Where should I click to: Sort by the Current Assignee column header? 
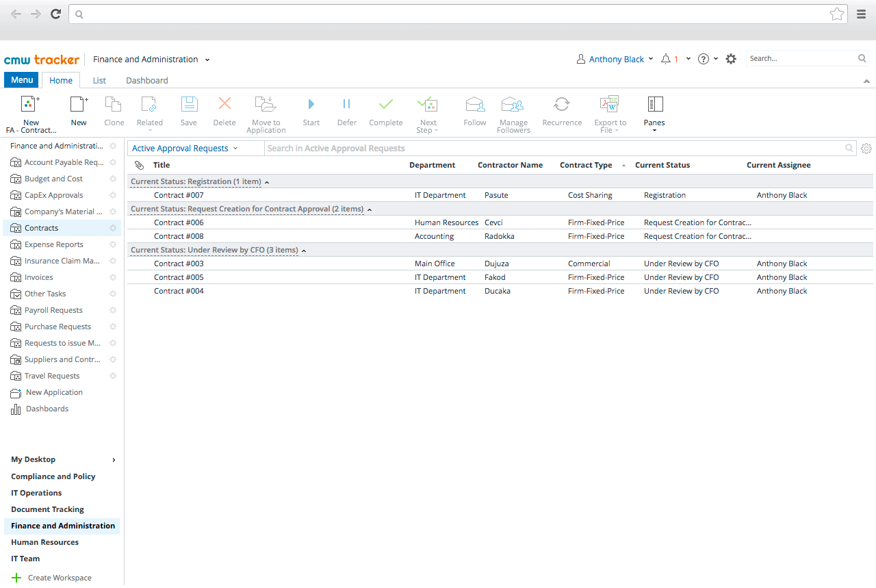click(x=779, y=165)
